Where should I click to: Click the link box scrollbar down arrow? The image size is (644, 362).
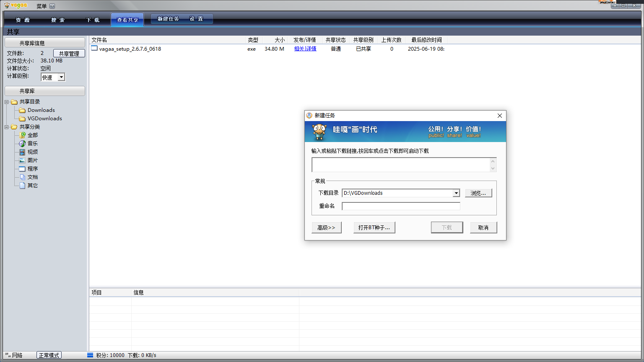[493, 168]
